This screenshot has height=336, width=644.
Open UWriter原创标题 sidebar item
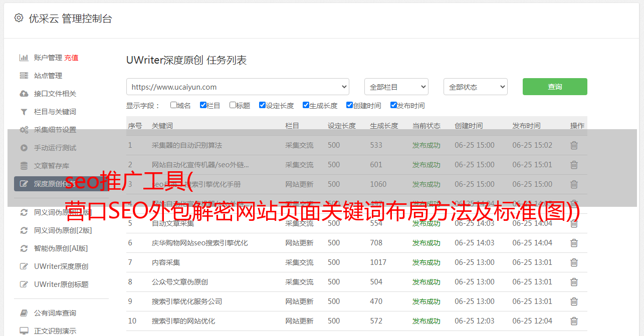[61, 284]
